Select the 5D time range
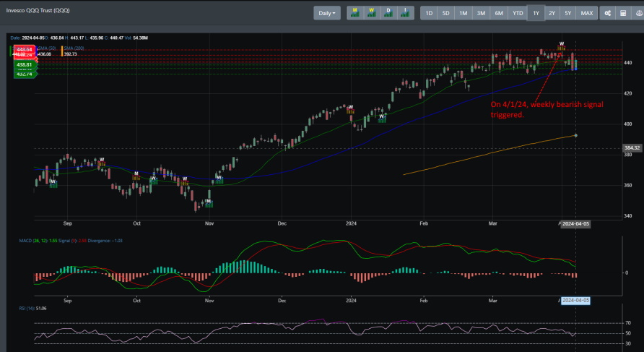 pos(445,13)
